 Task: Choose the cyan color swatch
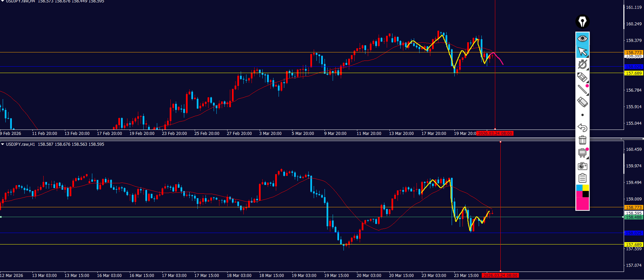point(579,188)
